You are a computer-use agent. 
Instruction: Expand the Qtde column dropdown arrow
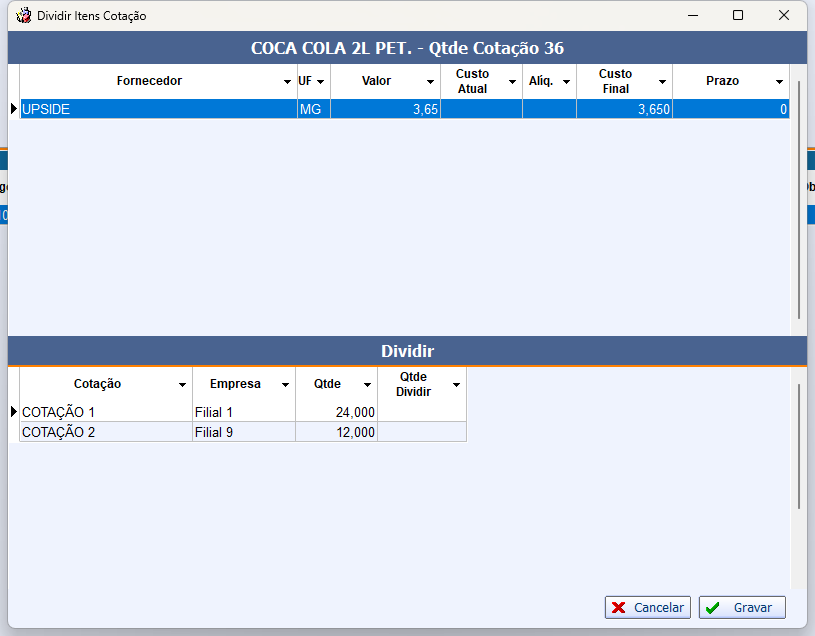point(367,385)
